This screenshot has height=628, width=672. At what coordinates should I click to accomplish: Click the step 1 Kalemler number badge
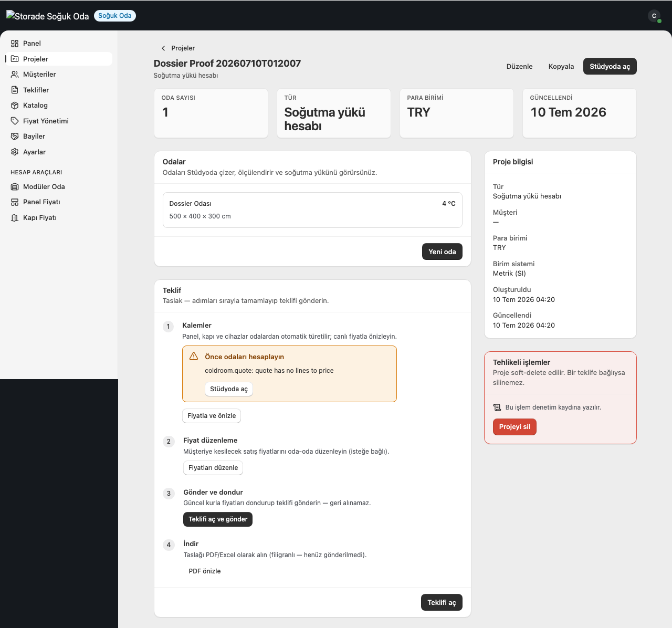169,327
